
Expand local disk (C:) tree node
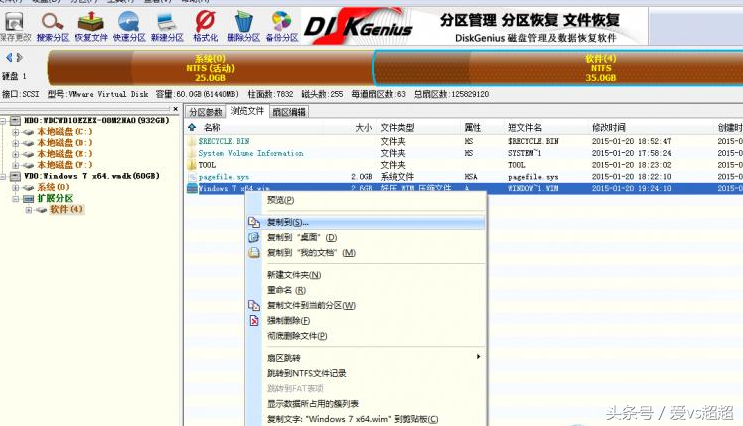click(16, 132)
